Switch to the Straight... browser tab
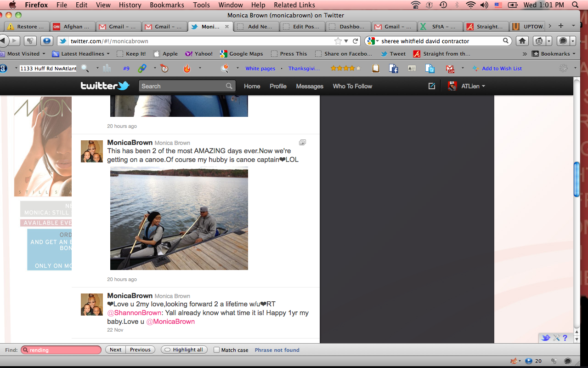The width and height of the screenshot is (588, 368). click(486, 27)
